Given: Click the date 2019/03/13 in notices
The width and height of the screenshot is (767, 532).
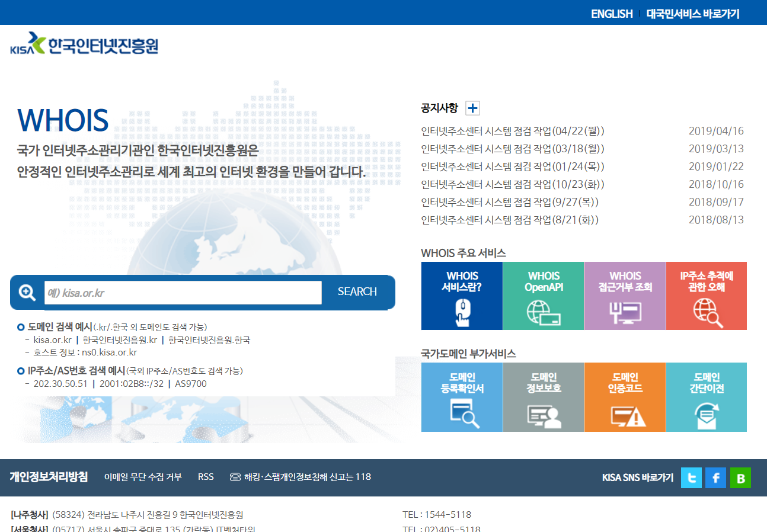Looking at the screenshot, I should [716, 149].
